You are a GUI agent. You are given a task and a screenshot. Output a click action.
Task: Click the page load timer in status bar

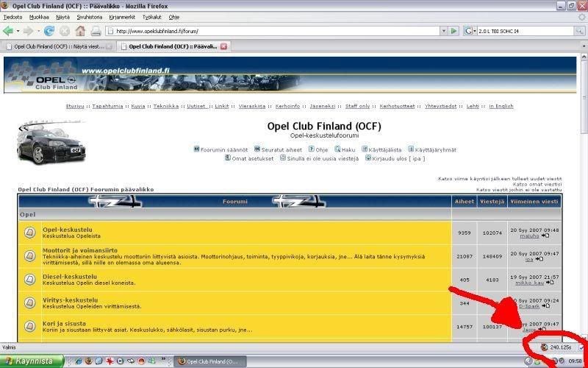click(560, 347)
